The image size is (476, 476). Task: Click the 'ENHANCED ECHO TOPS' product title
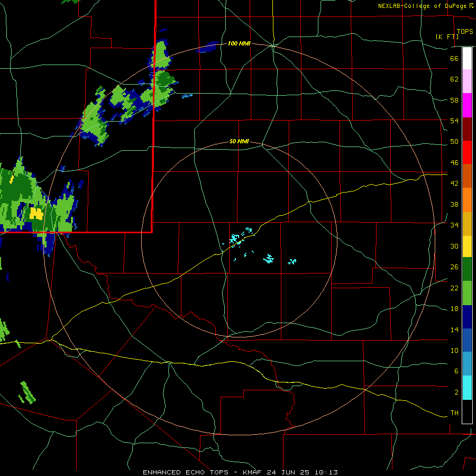click(x=185, y=472)
